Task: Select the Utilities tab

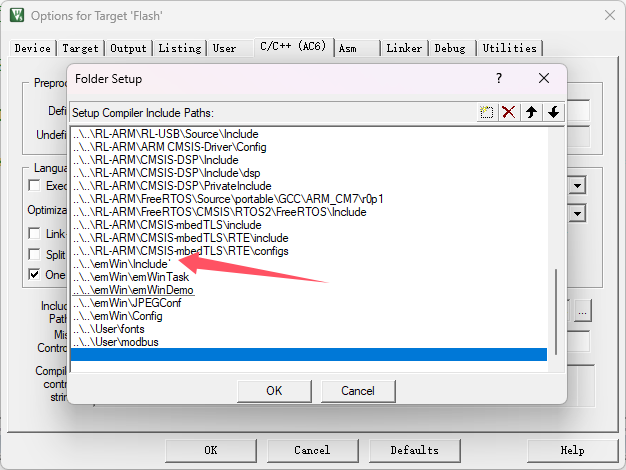Action: [509, 48]
